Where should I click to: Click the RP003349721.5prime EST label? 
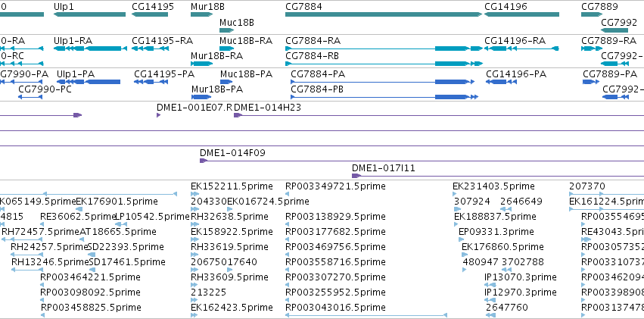pos(335,186)
